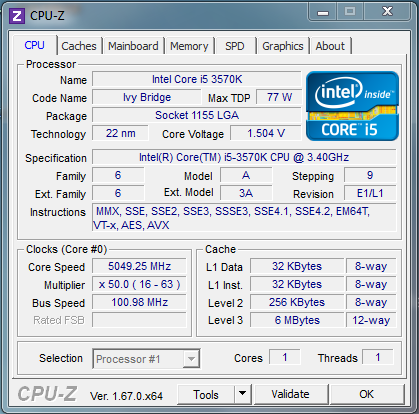The image size is (419, 414).
Task: Click the Ext. Family value 6
Action: point(118,193)
